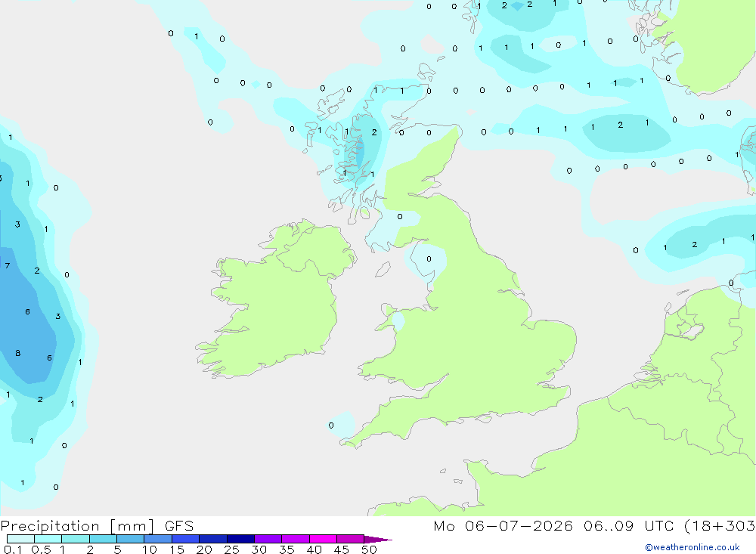Click the 2–5 mm legend swatch
The image size is (756, 554).
point(103,539)
